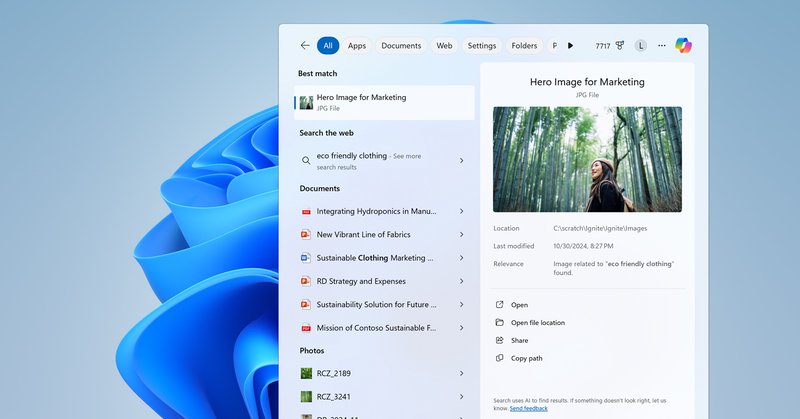The height and width of the screenshot is (419, 800).
Task: Click the Copy path icon
Action: [x=499, y=358]
